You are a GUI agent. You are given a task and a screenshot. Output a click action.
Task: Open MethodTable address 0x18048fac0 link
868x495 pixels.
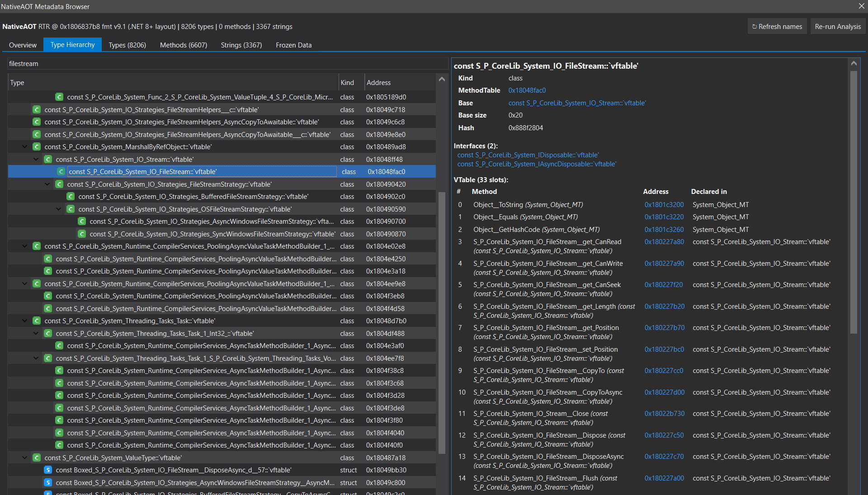click(x=527, y=90)
